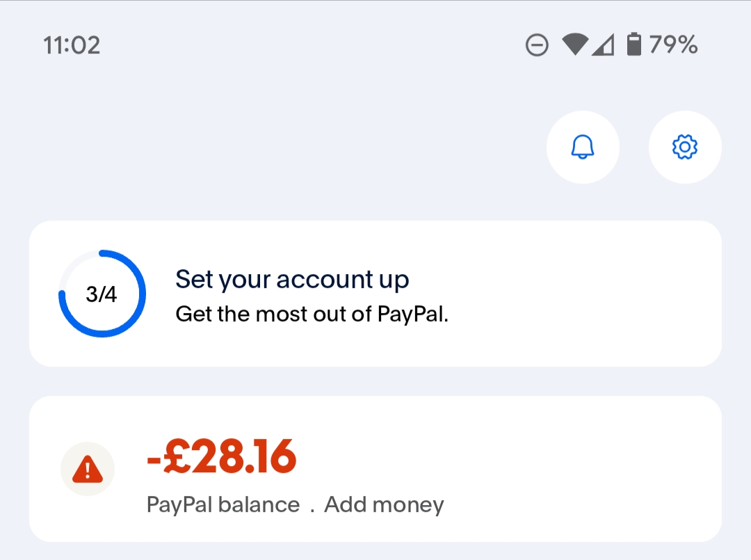Open notifications with the bell icon
Screen dimensions: 751x560
pyautogui.click(x=583, y=147)
